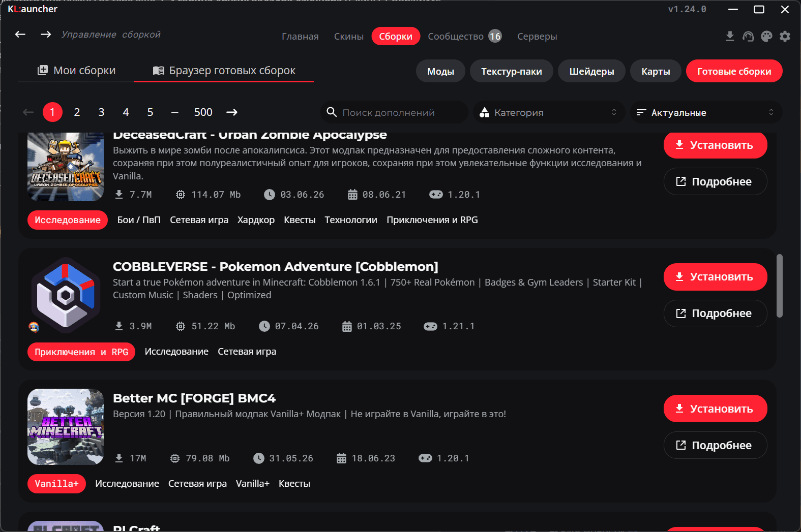Click the Better MC [FORGE] BMC4 title

click(x=194, y=398)
